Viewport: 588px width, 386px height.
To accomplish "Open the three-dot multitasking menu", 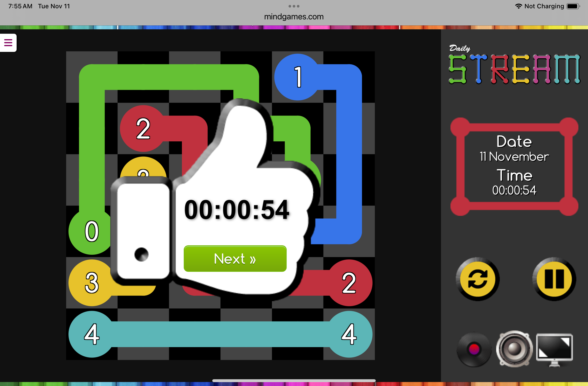I will (x=294, y=6).
